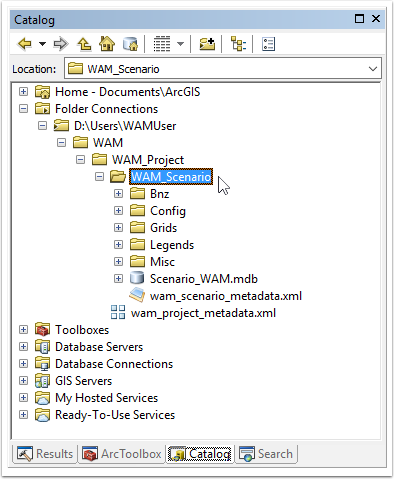
Task: Select the Grids folder
Action: click(163, 228)
